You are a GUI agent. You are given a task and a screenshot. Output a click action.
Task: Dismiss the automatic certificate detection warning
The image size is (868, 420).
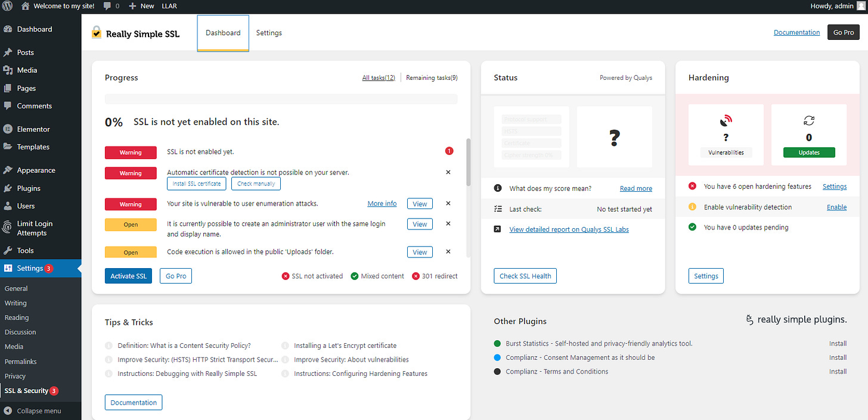pos(448,172)
